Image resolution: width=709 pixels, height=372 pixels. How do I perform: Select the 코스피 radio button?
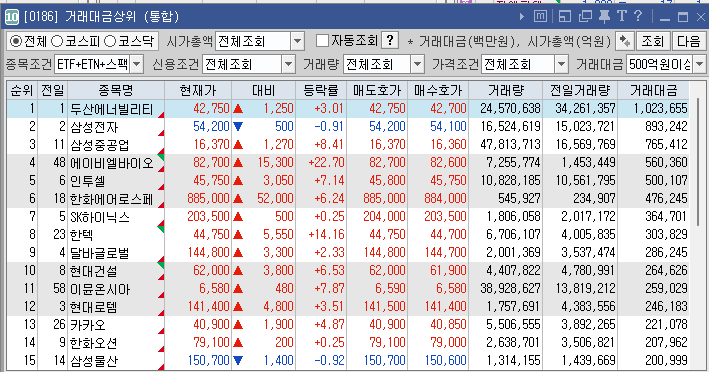(x=57, y=41)
